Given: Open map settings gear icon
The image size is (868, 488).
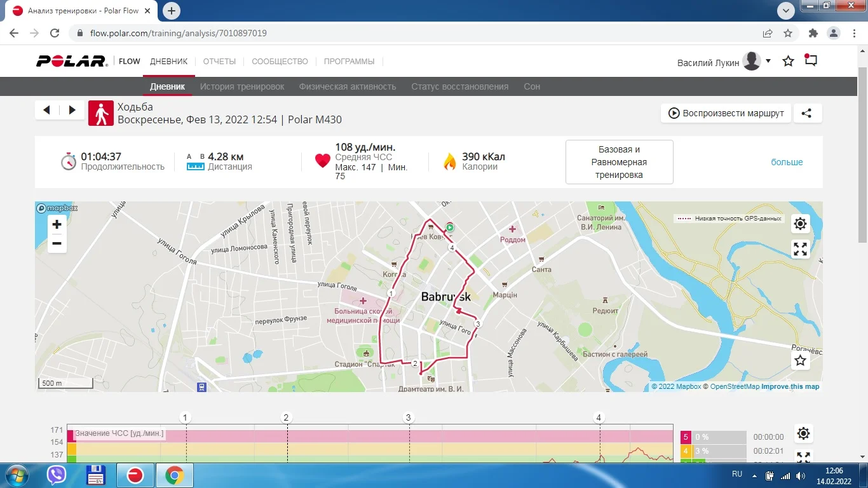Looking at the screenshot, I should point(800,224).
